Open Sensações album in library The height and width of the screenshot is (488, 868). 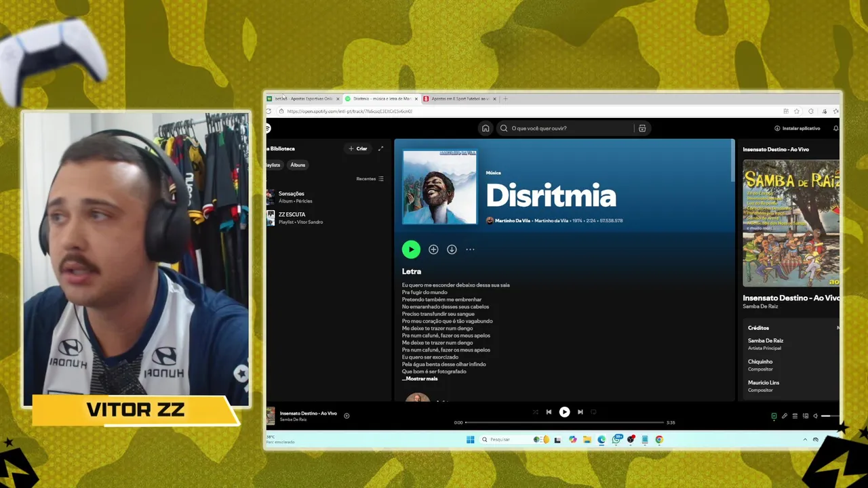(325, 197)
